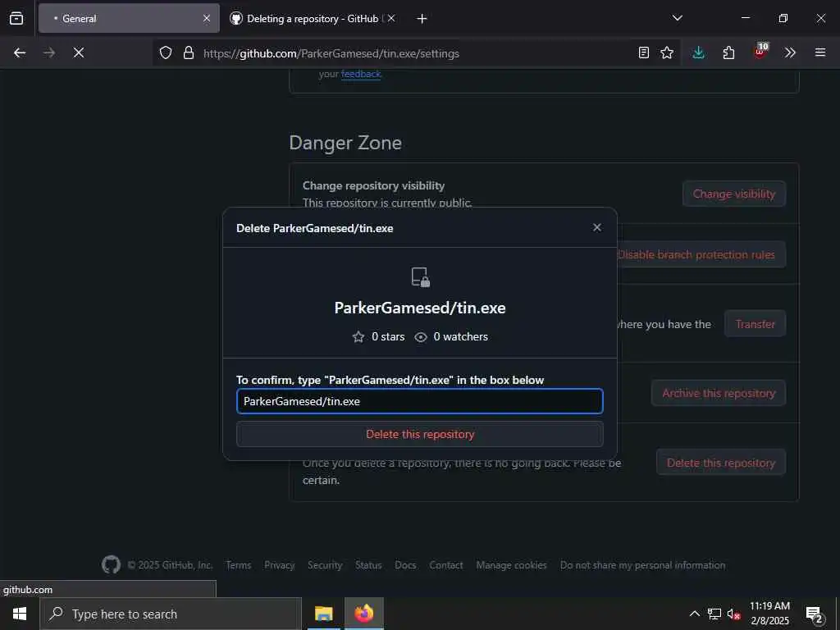Click the repository name confirmation field
The width and height of the screenshot is (840, 630).
coord(420,401)
